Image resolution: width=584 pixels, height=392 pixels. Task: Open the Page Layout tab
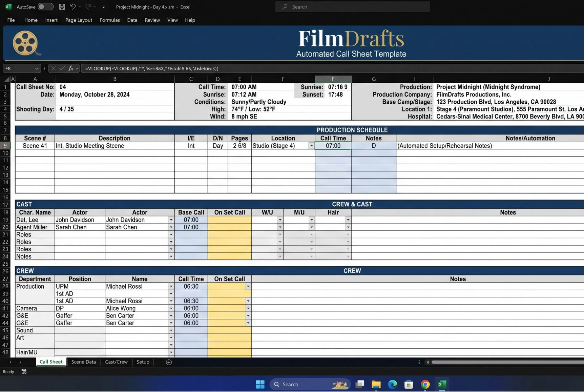point(79,20)
